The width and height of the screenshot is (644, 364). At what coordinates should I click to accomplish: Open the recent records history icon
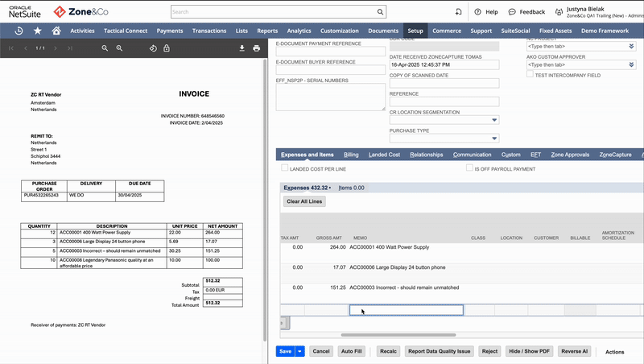click(19, 31)
